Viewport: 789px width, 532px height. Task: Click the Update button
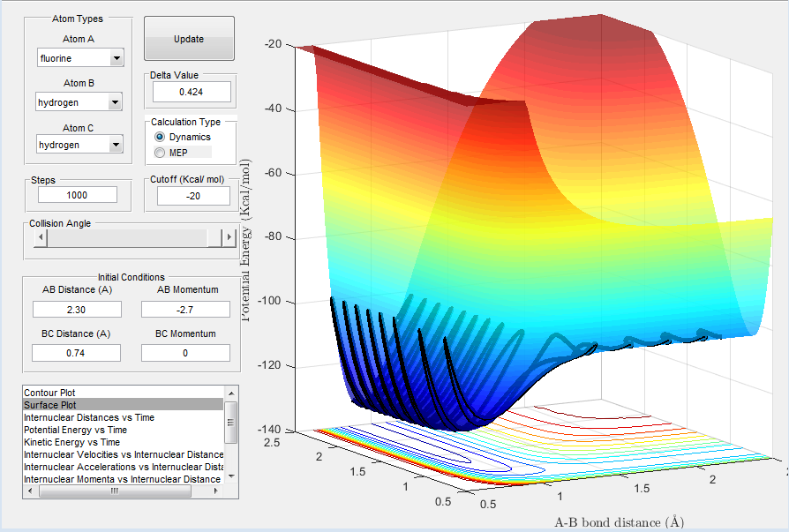point(189,39)
